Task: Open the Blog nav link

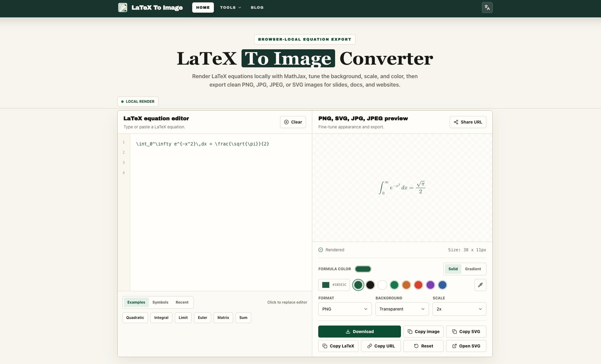Action: pyautogui.click(x=257, y=8)
